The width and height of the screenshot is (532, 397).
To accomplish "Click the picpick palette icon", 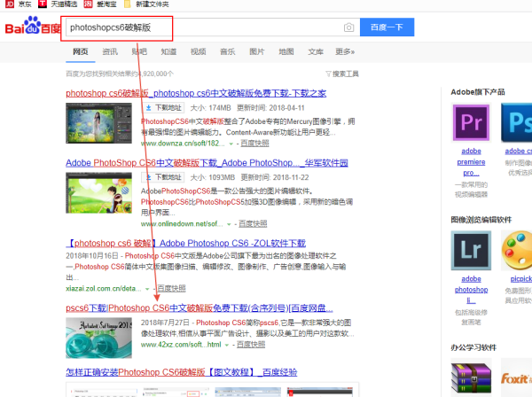I will 517,250.
